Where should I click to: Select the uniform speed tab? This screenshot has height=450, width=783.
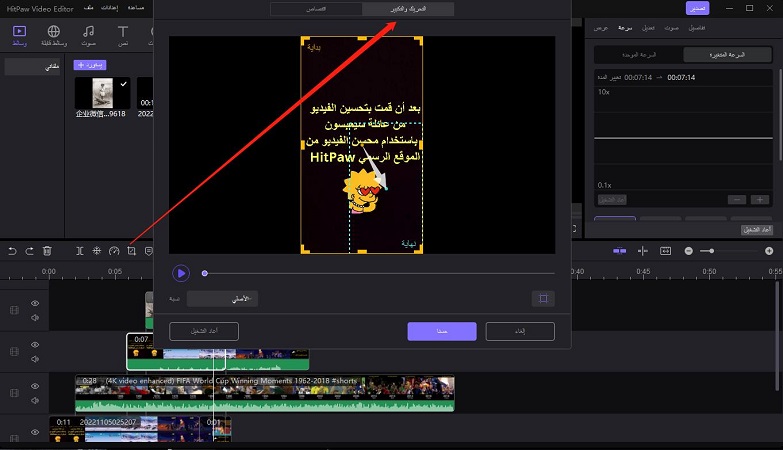coord(639,54)
